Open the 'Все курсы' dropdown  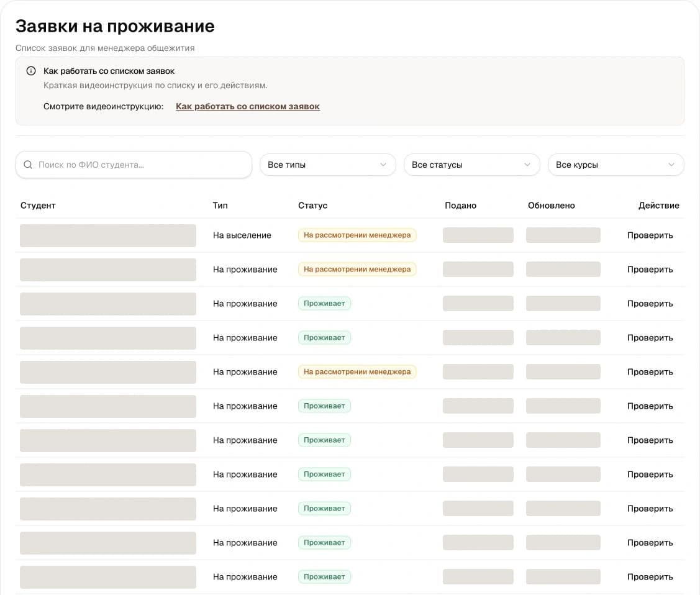pyautogui.click(x=616, y=165)
